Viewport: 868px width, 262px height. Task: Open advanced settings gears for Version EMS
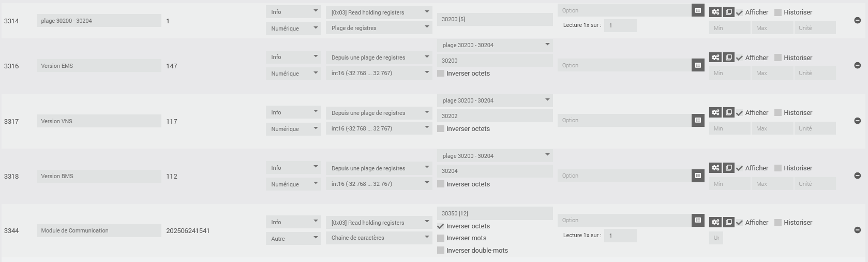[x=715, y=57]
